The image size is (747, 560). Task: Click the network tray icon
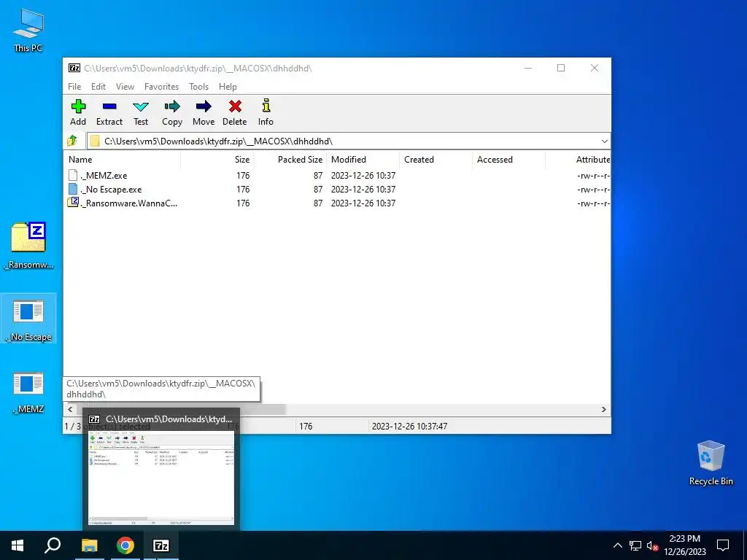click(635, 545)
